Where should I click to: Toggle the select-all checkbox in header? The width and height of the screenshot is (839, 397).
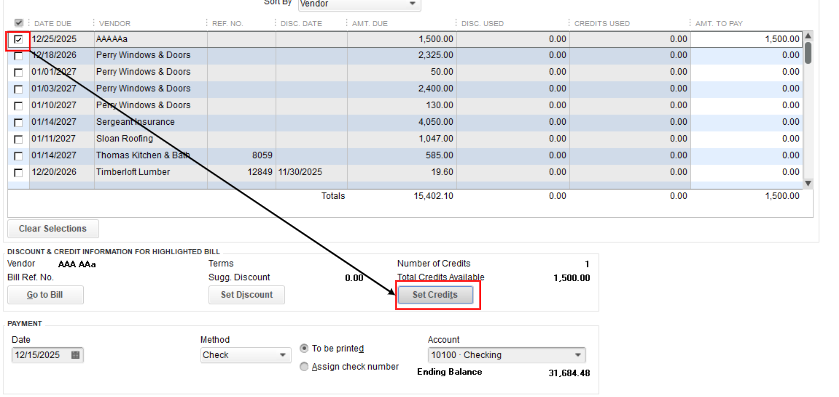tap(19, 23)
